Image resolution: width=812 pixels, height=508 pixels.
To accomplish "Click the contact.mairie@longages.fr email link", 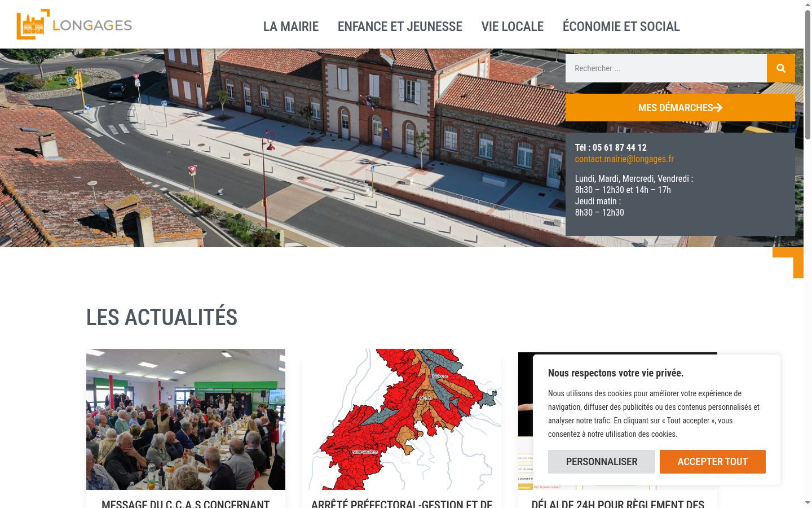I will click(624, 159).
